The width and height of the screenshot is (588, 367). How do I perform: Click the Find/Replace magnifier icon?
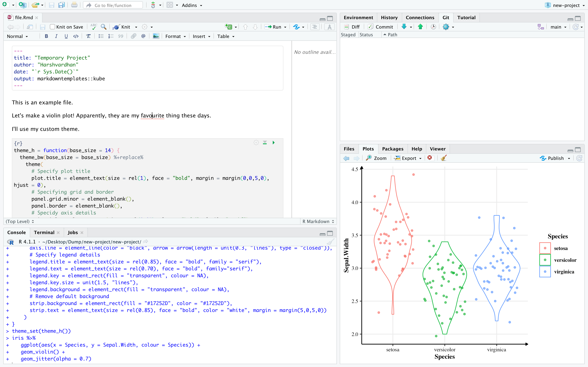[104, 27]
